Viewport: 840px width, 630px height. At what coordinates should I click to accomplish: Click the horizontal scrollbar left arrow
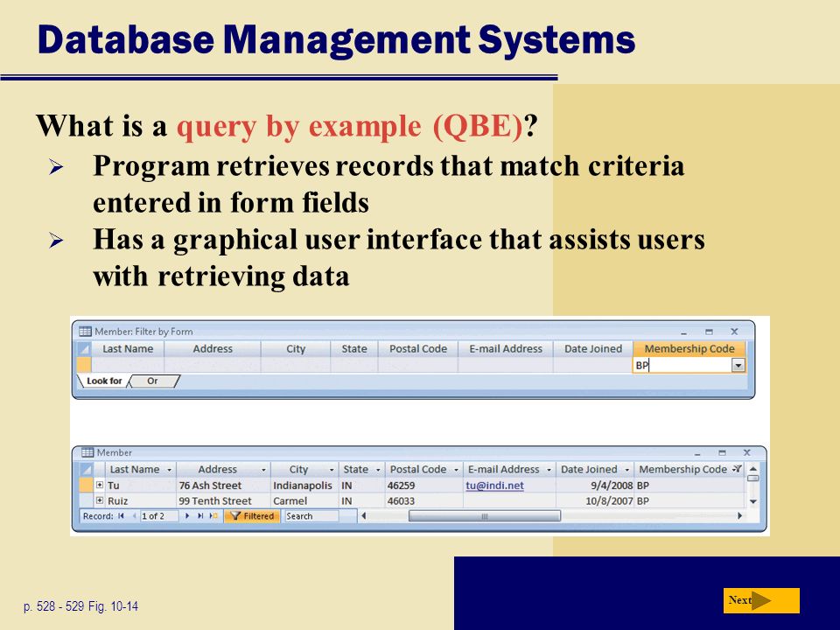(x=364, y=516)
